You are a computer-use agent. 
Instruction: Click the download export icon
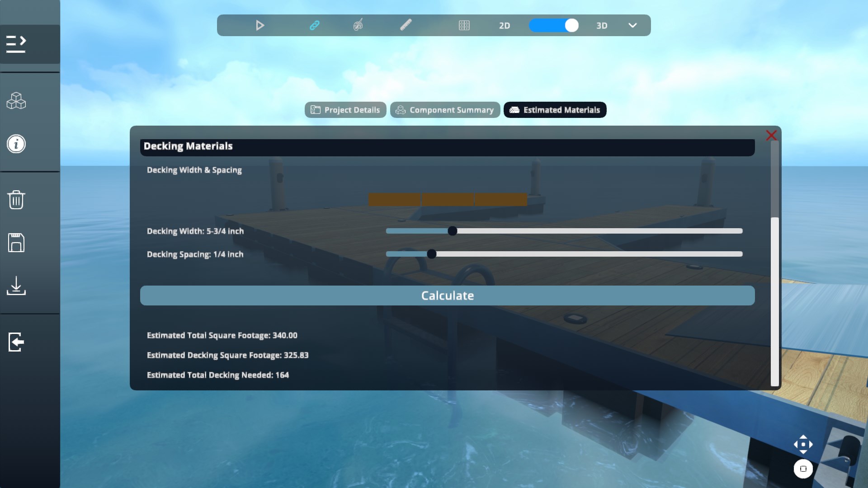16,286
